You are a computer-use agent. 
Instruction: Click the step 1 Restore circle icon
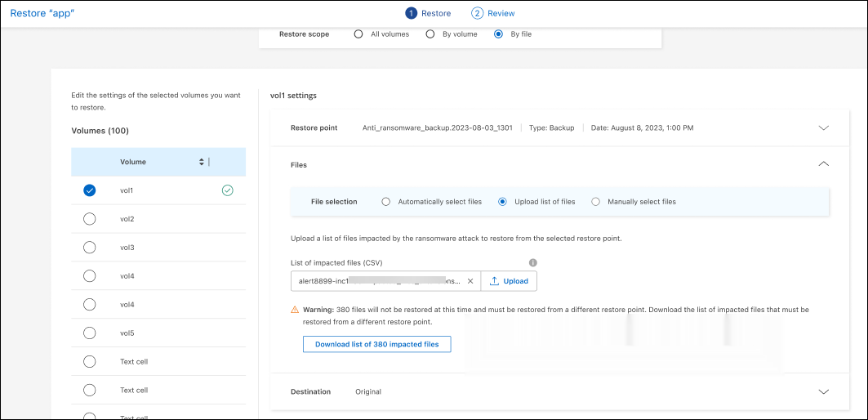click(x=412, y=13)
